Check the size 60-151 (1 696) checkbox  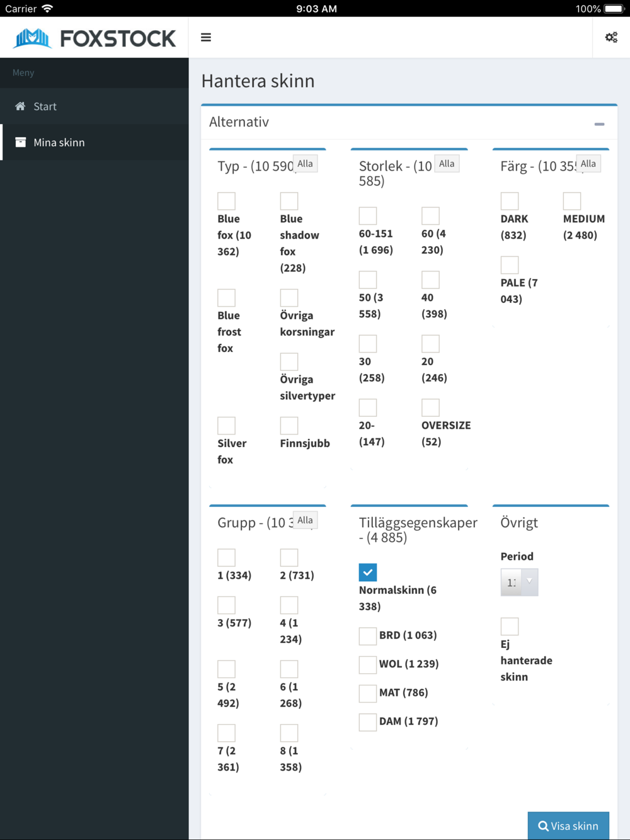[x=368, y=216]
